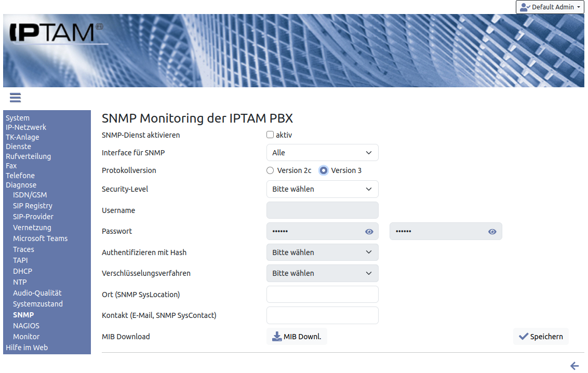588x373 pixels.
Task: Open Hilfe im Web link
Action: [x=26, y=348]
